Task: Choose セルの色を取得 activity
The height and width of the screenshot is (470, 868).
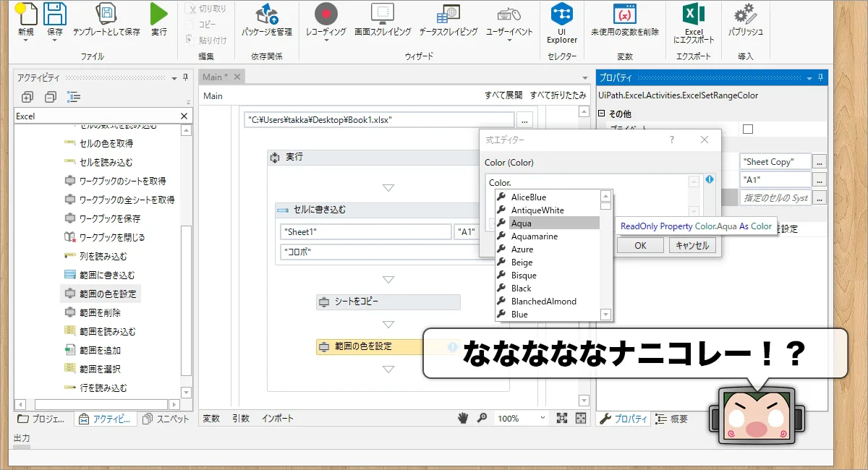Action: click(x=98, y=143)
